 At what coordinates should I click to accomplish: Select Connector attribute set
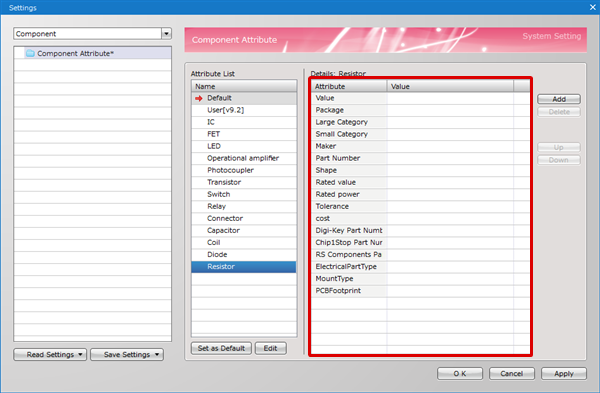click(x=244, y=219)
